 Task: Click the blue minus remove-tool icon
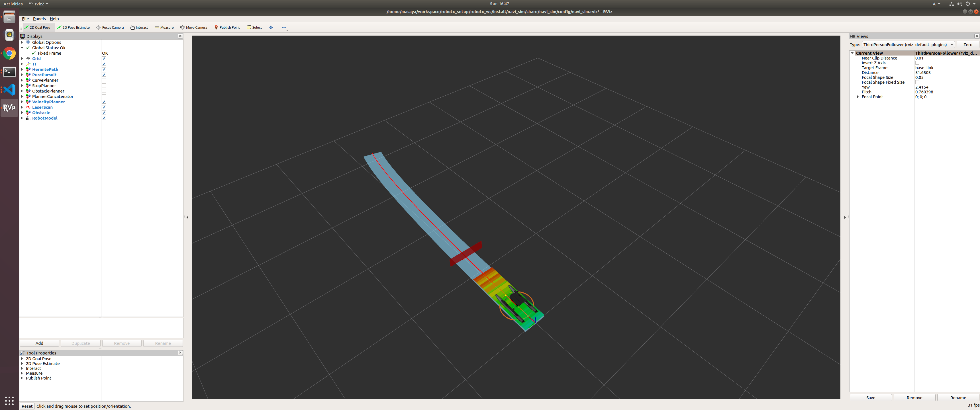(284, 27)
